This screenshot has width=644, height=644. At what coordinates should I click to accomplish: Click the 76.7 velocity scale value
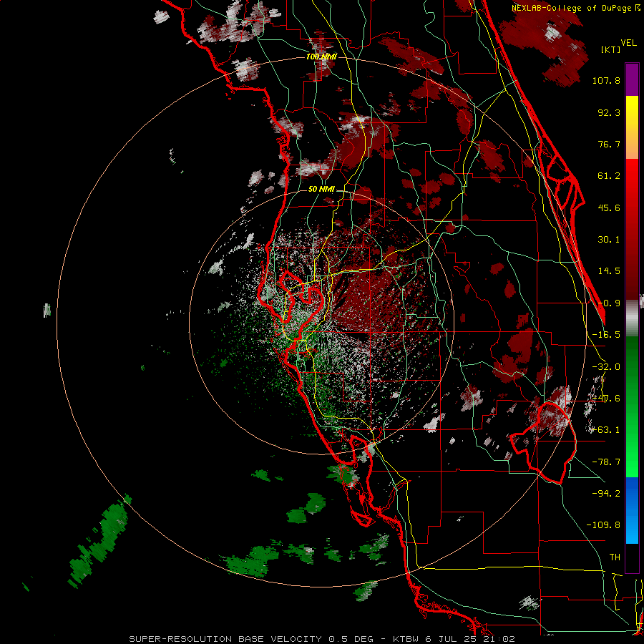tap(609, 144)
